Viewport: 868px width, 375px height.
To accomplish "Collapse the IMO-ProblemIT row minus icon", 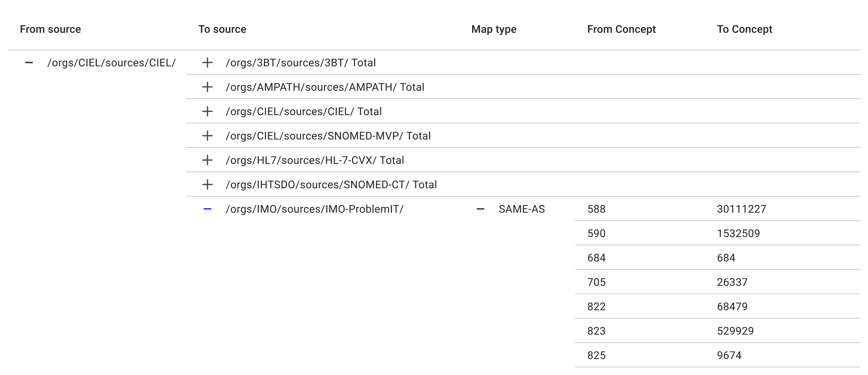I will point(207,209).
